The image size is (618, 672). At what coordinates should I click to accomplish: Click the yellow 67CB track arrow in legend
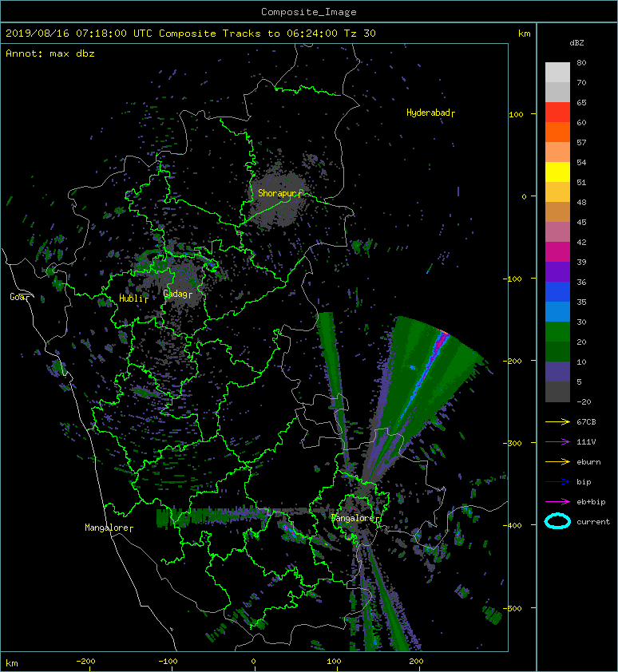click(557, 421)
